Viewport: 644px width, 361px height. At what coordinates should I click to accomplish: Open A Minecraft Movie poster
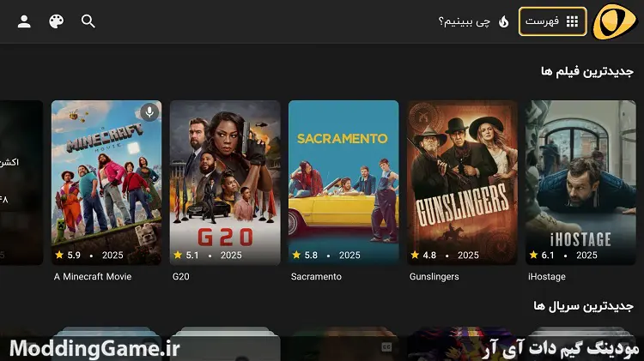tap(106, 183)
